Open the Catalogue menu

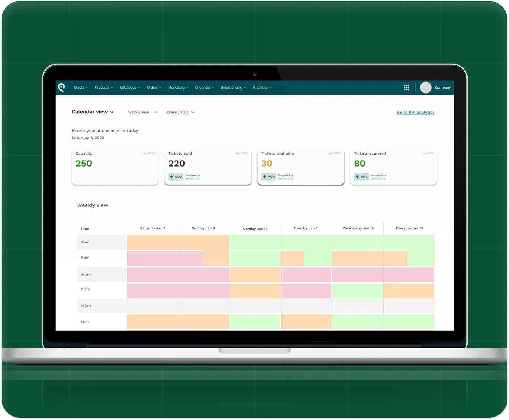(x=130, y=87)
